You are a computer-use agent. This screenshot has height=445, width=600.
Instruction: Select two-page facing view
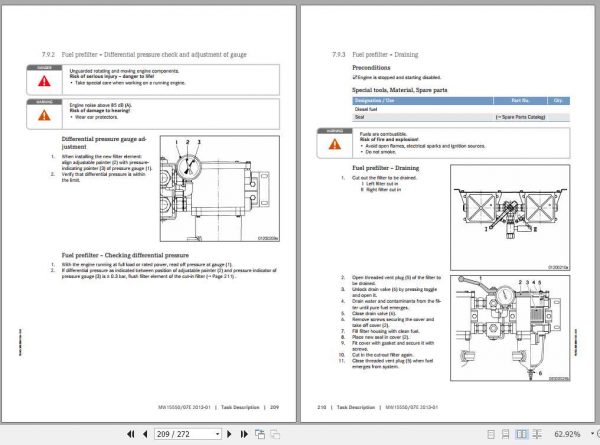click(521, 434)
